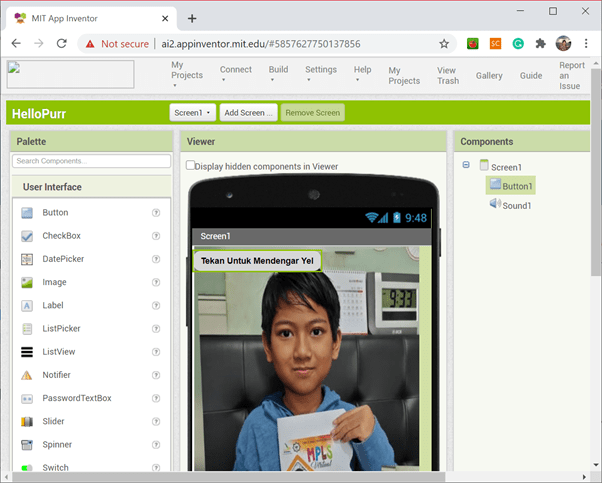Click the Notifier warning icon
The image size is (602, 483).
pos(27,375)
